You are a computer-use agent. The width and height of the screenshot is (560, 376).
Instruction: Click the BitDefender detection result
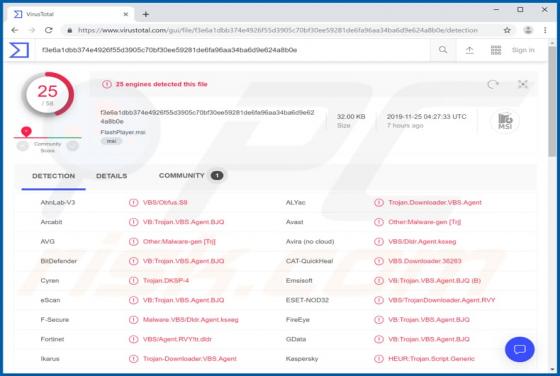click(183, 261)
